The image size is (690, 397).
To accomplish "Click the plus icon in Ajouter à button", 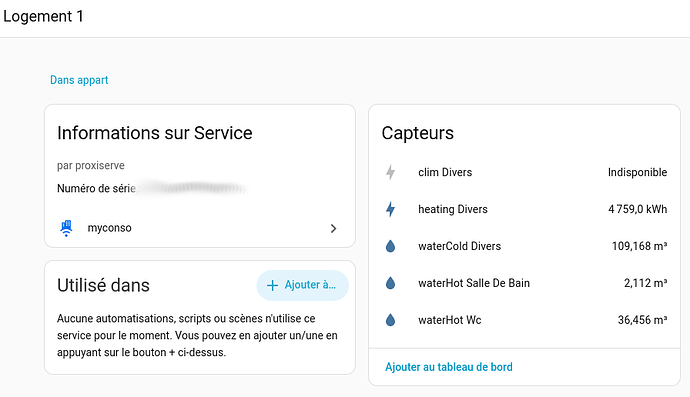I will coord(272,285).
